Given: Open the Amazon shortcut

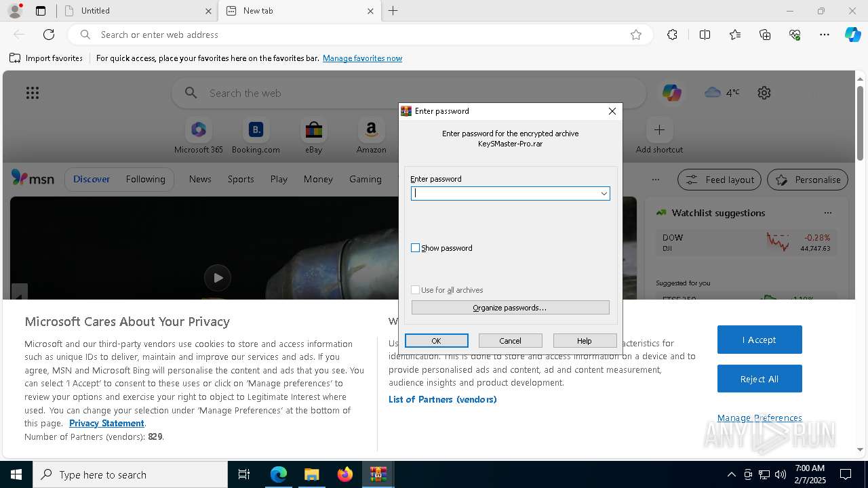Looking at the screenshot, I should pos(371,137).
